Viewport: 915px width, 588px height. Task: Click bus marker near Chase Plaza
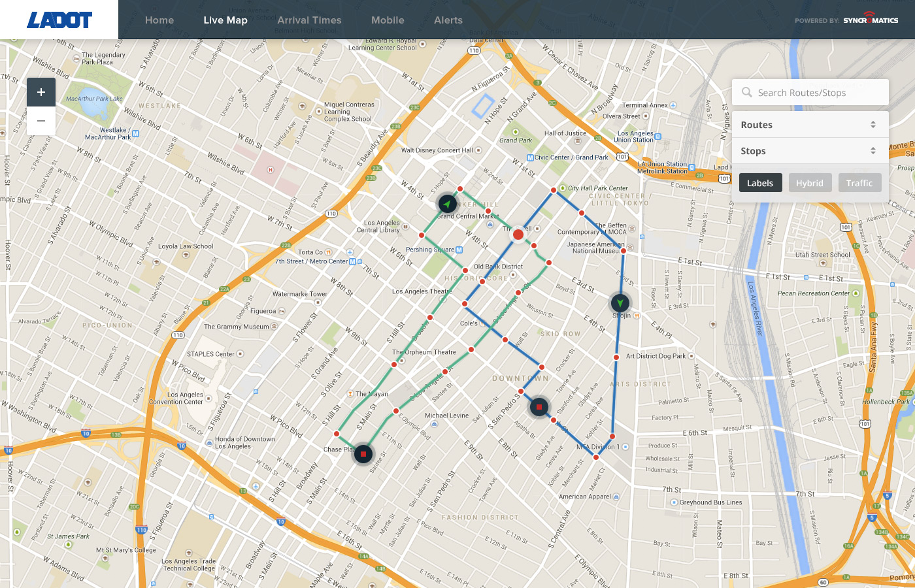[x=363, y=453]
